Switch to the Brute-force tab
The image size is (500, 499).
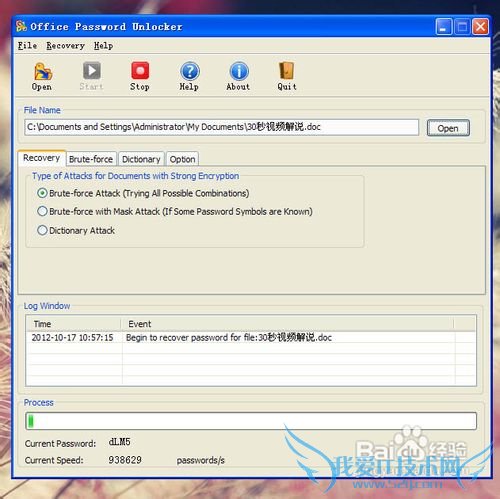(91, 159)
